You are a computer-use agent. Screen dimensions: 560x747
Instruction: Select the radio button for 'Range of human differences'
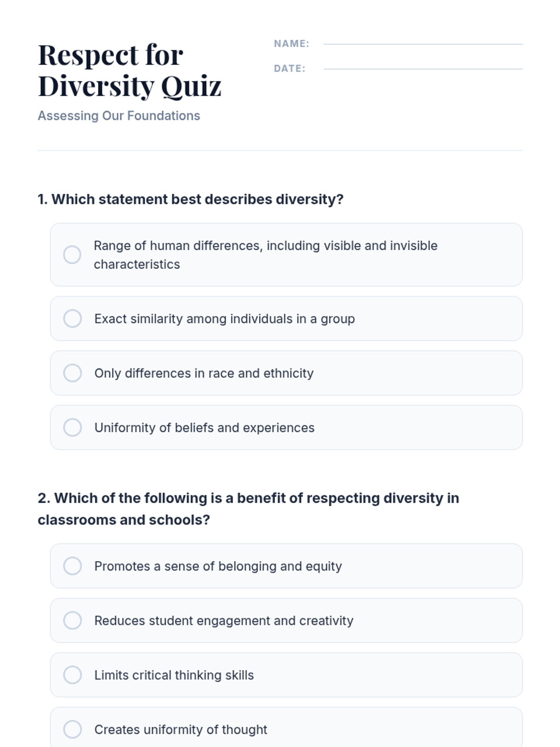[x=72, y=255]
